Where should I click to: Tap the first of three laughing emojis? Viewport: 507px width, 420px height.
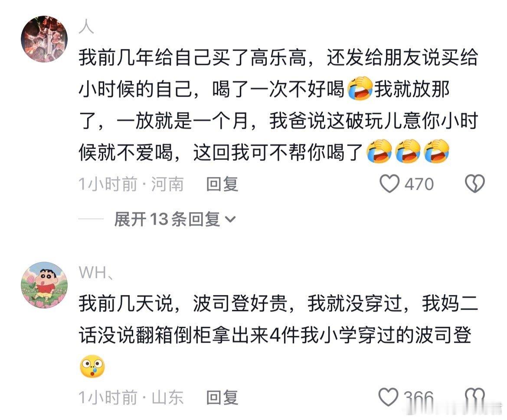pyautogui.click(x=379, y=151)
